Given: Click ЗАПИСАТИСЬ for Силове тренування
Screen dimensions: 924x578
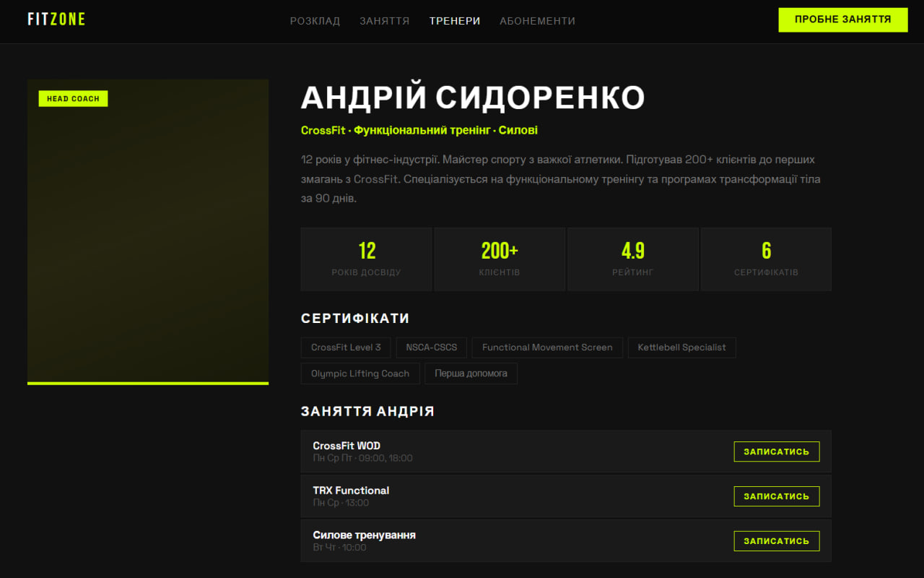Looking at the screenshot, I should click(x=776, y=540).
